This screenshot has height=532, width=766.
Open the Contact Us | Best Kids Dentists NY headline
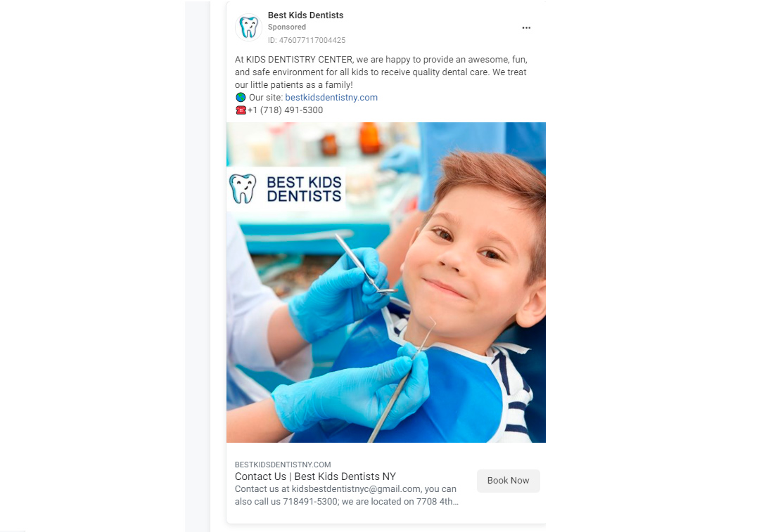click(x=315, y=476)
